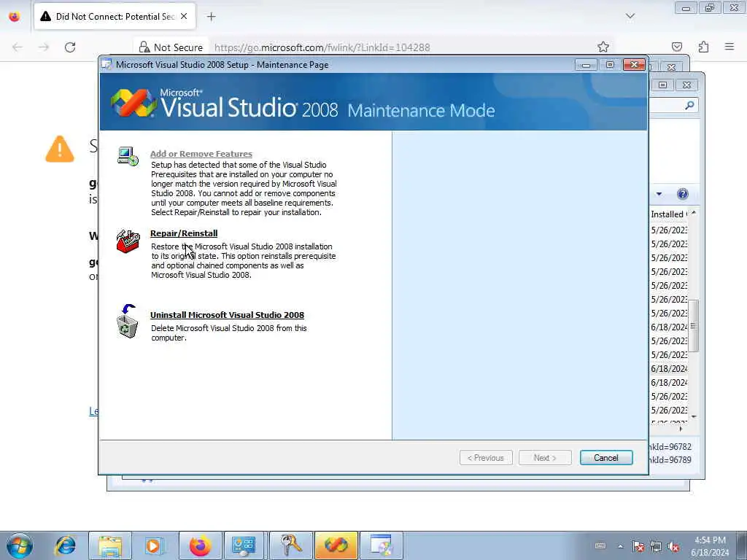Click the Repair/Reinstall toolbox icon
The width and height of the screenshot is (747, 560).
128,241
